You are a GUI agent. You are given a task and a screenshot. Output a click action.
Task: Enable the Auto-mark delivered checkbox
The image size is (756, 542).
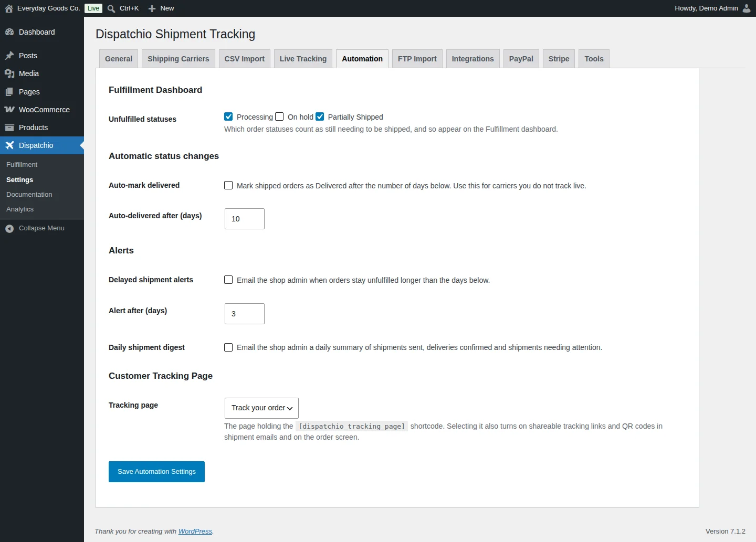click(228, 185)
